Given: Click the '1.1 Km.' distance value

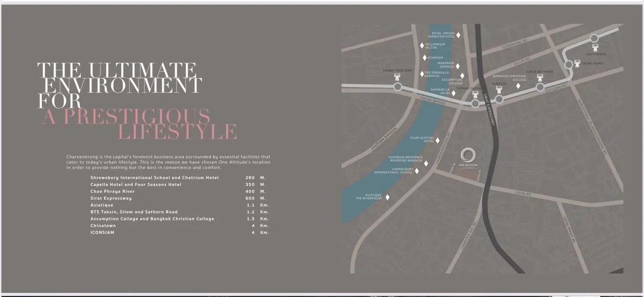Looking at the screenshot, I should click(258, 205).
